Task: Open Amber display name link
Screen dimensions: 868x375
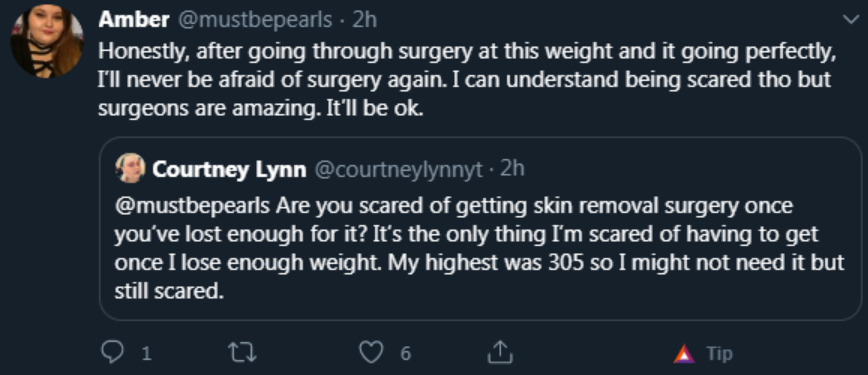Action: tap(133, 20)
